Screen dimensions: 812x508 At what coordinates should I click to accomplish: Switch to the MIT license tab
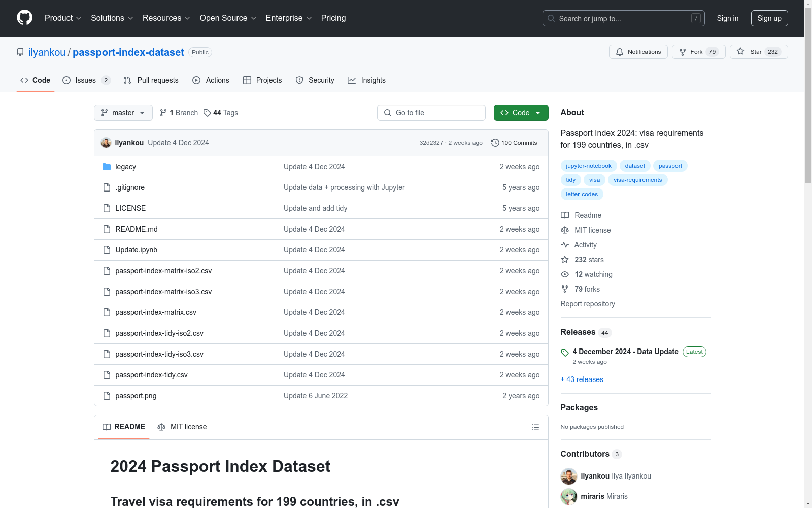coord(182,427)
